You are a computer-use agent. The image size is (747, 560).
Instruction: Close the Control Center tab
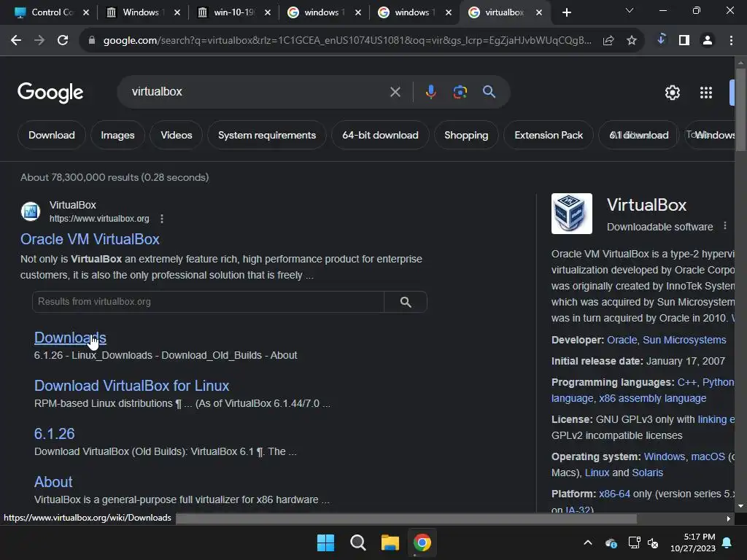point(86,13)
